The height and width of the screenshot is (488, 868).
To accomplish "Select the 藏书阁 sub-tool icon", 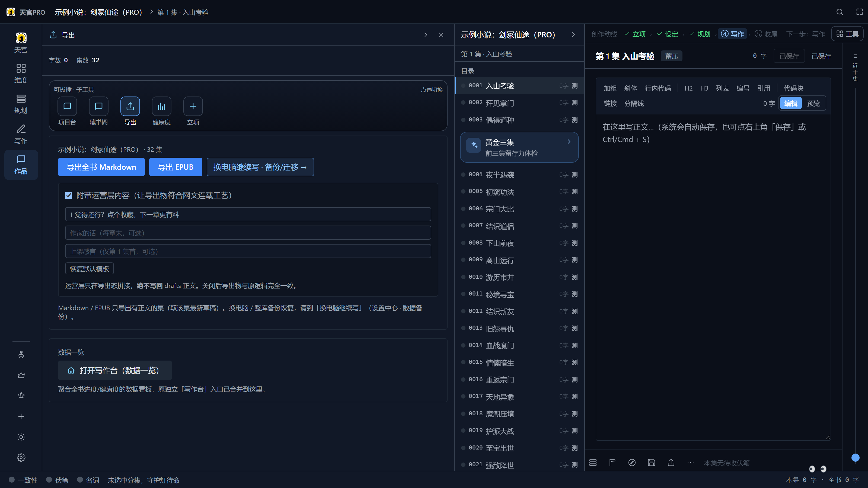I will [98, 107].
